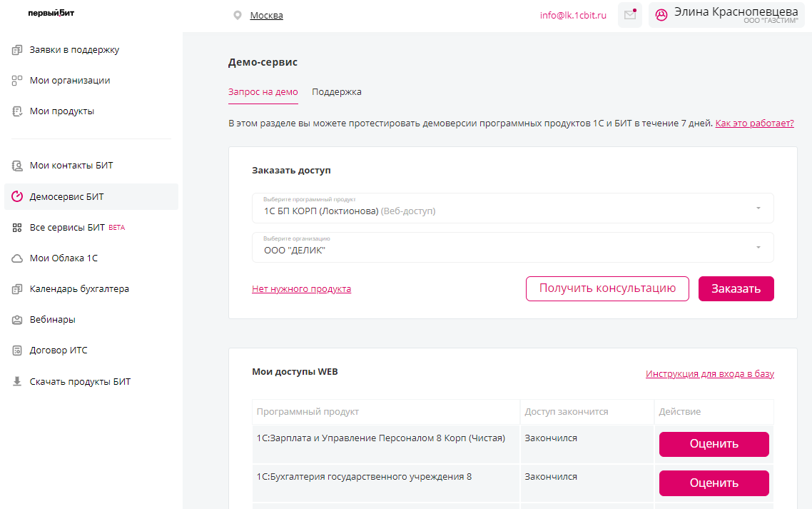Select the Запрос на демо tab
This screenshot has width=812, height=509.
pyautogui.click(x=263, y=92)
